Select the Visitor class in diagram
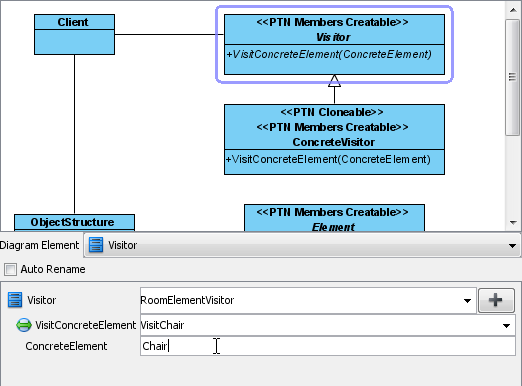Viewport: 522px width, 386px height. [334, 44]
